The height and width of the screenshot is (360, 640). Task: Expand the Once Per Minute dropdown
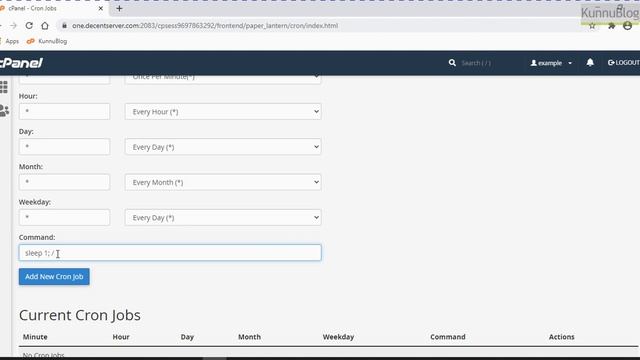click(223, 79)
